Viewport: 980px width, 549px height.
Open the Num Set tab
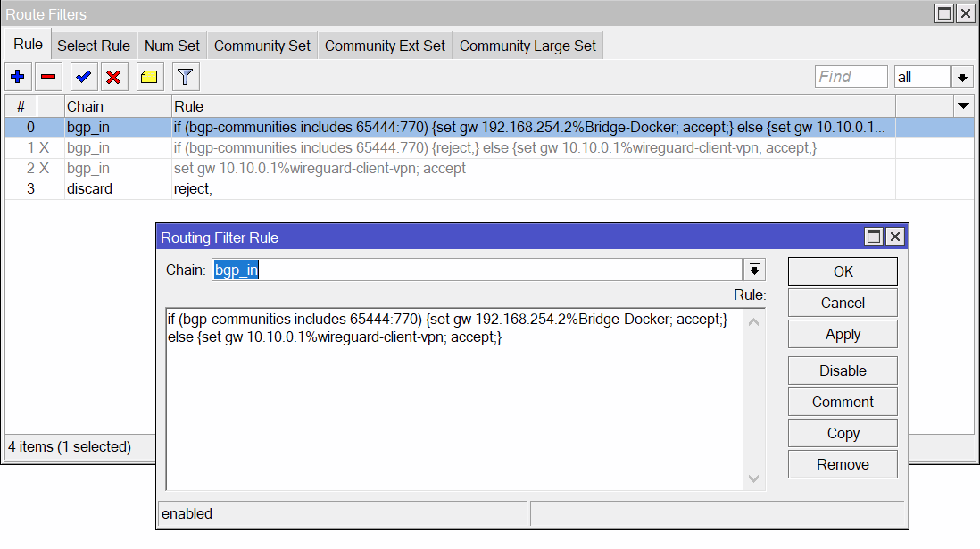click(x=172, y=46)
